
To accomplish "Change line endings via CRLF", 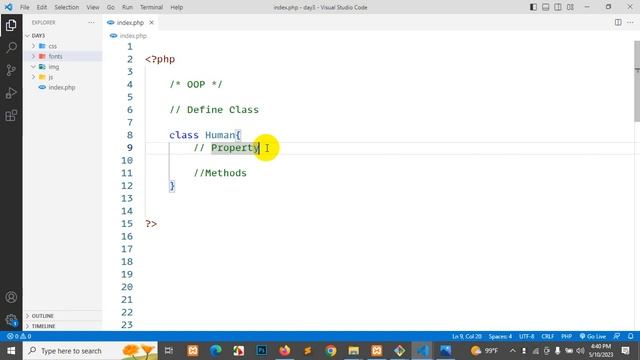I will click(x=547, y=336).
